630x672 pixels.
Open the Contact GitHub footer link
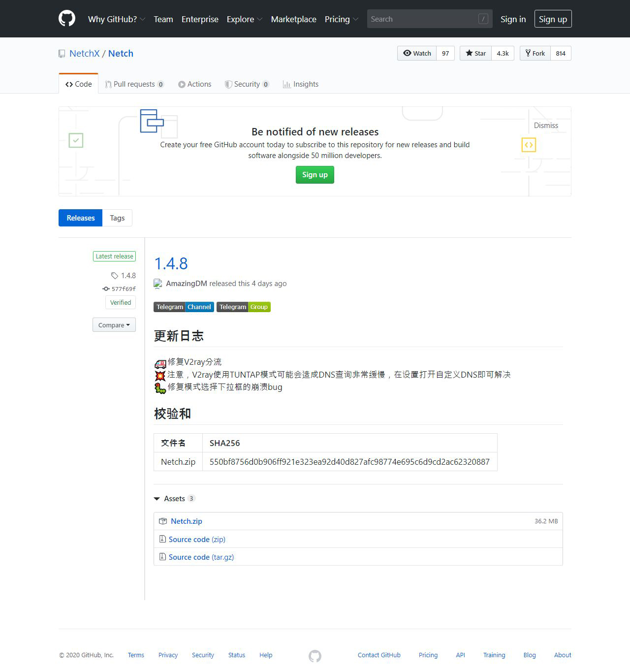[x=379, y=655]
